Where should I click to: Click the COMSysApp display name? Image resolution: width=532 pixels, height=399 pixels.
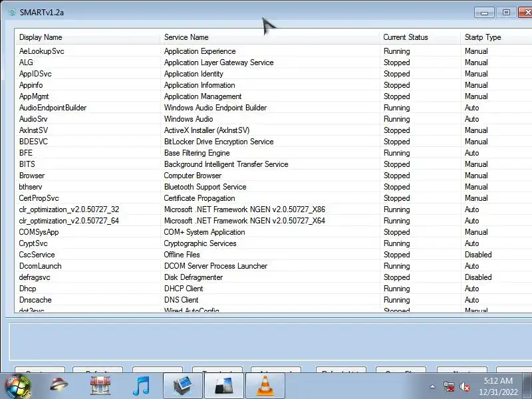pyautogui.click(x=39, y=232)
